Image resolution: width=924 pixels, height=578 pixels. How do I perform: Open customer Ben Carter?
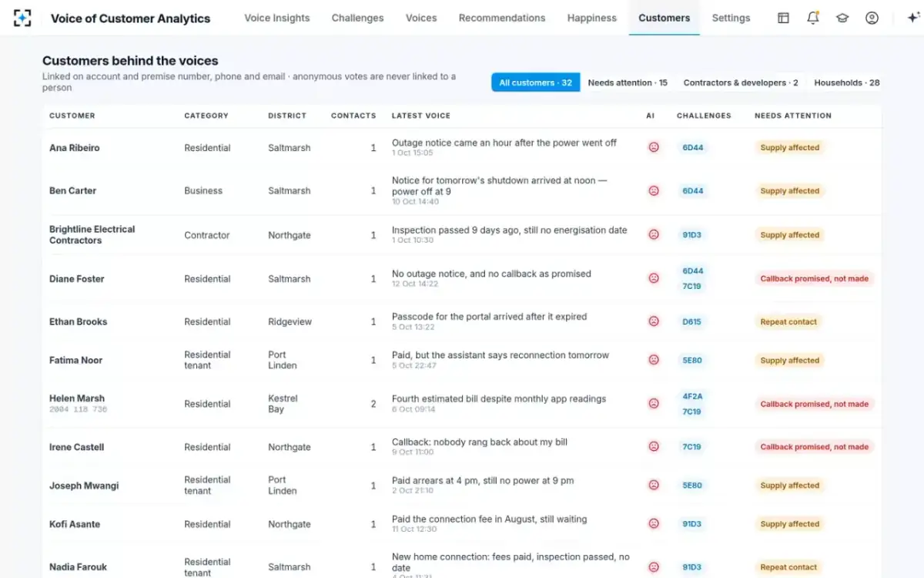pyautogui.click(x=72, y=191)
